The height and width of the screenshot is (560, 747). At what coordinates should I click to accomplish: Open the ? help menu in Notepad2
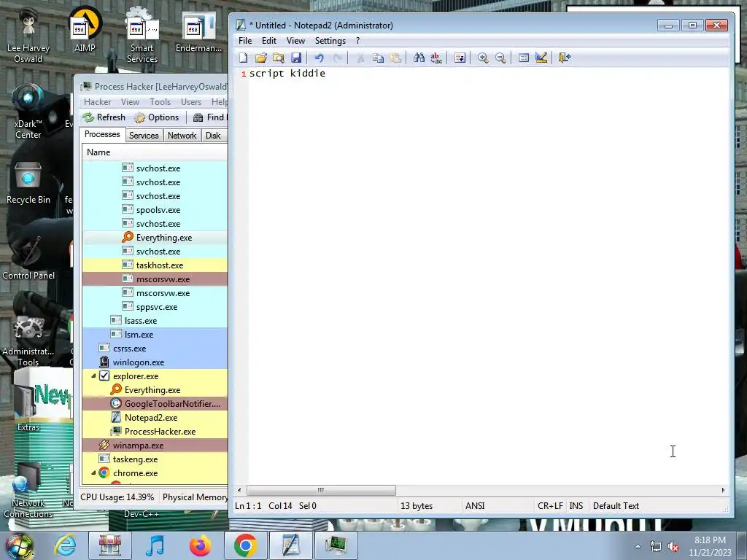[x=357, y=41]
